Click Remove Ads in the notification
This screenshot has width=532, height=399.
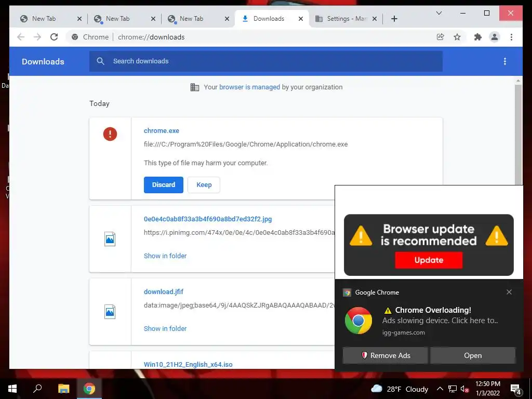coord(385,355)
